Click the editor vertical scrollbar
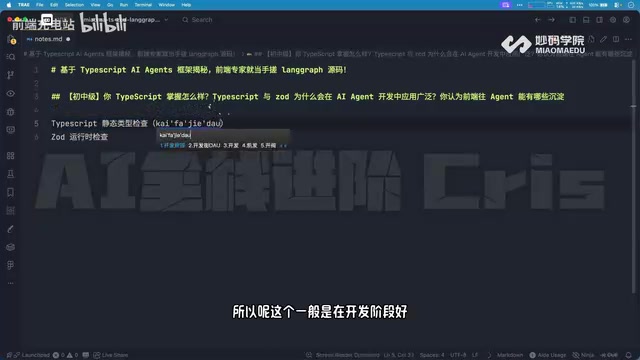The height and width of the screenshot is (360, 640). click(x=633, y=176)
